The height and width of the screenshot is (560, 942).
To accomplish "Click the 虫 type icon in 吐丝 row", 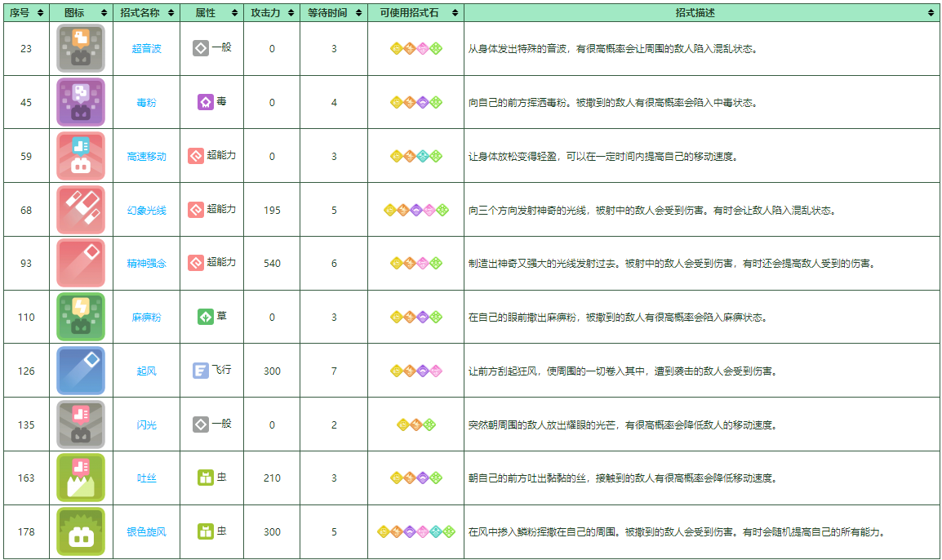I will (206, 478).
